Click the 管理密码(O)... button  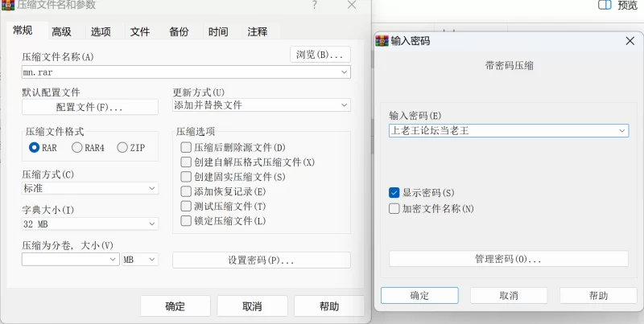tap(509, 259)
